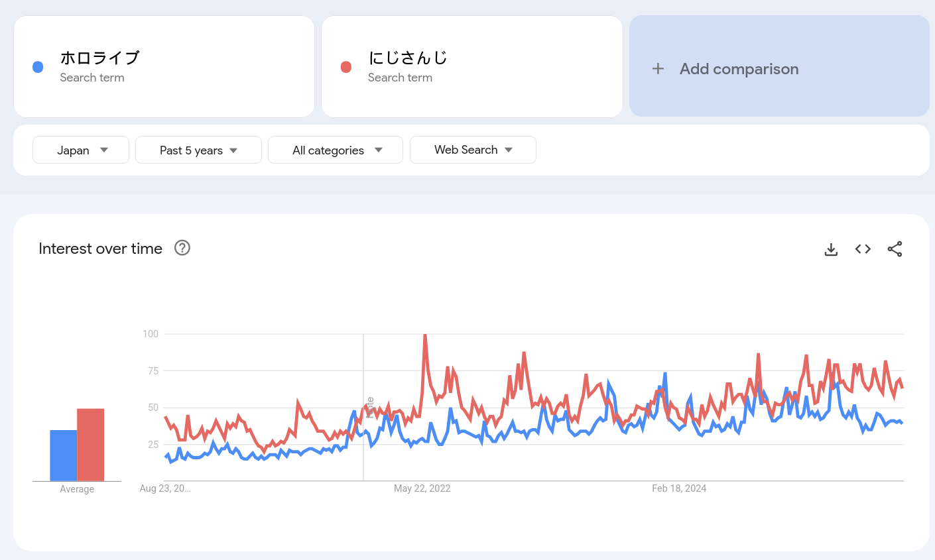Click the Interest over time heading
935x560 pixels.
pyautogui.click(x=101, y=249)
